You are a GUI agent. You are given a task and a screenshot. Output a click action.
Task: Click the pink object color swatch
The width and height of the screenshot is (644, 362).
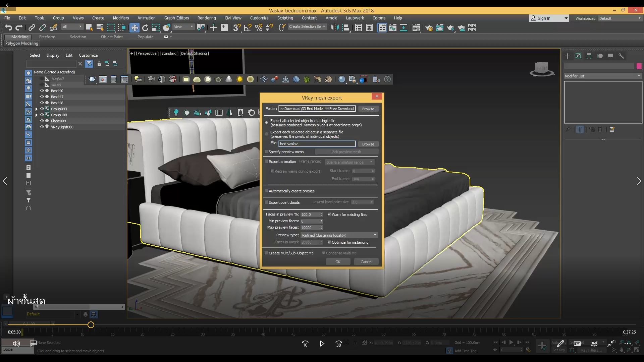pyautogui.click(x=639, y=66)
